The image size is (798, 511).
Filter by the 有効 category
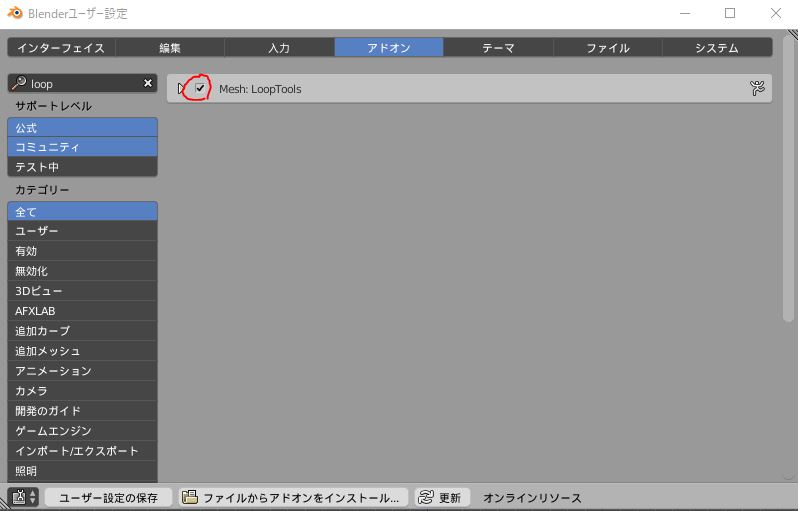click(82, 251)
